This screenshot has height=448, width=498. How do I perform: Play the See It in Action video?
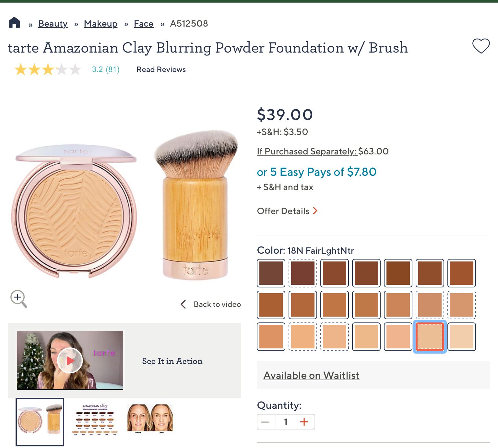click(x=70, y=360)
